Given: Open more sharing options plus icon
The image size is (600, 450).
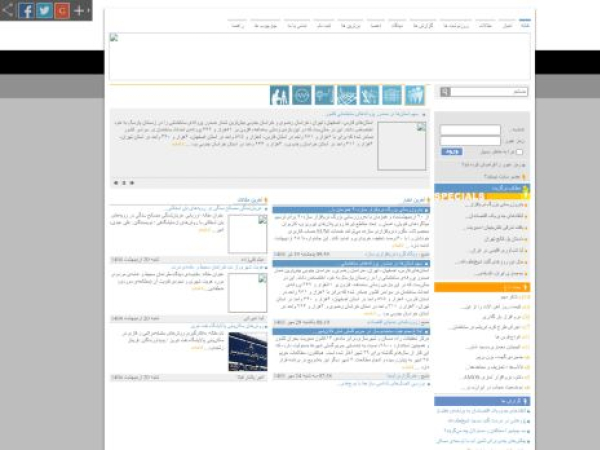Looking at the screenshot, I should [x=80, y=10].
